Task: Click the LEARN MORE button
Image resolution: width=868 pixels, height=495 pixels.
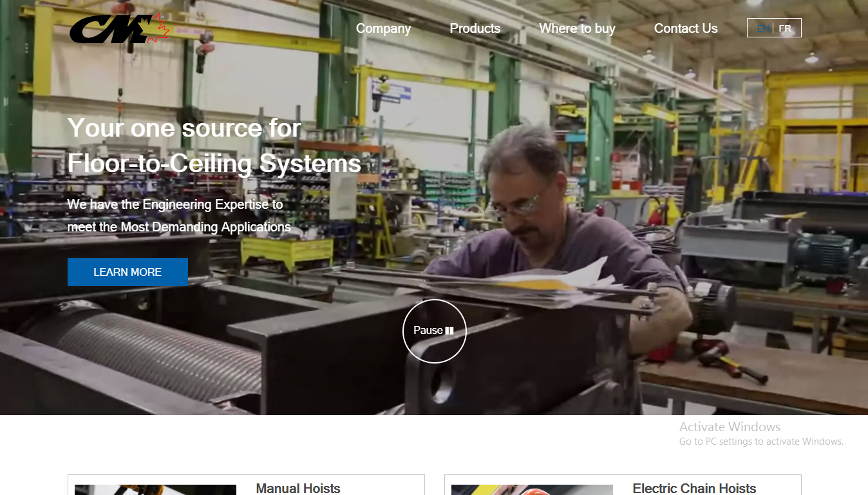Action: 127,272
